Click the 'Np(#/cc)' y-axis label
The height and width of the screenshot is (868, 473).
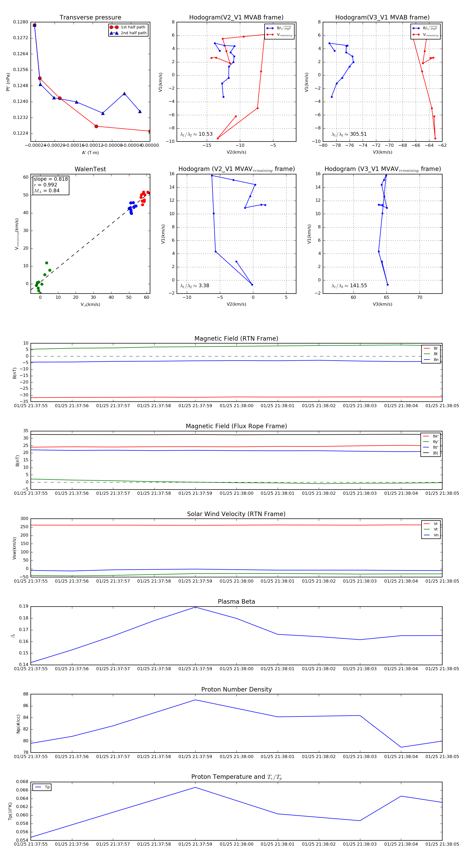pos(18,723)
